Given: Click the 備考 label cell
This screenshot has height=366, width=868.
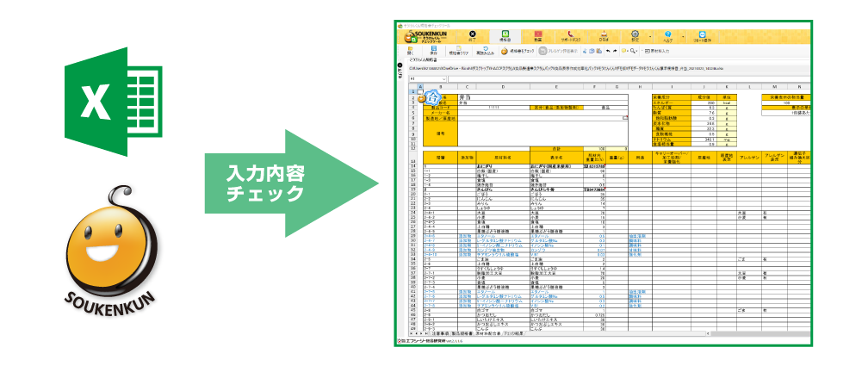Looking at the screenshot, I should click(440, 133).
